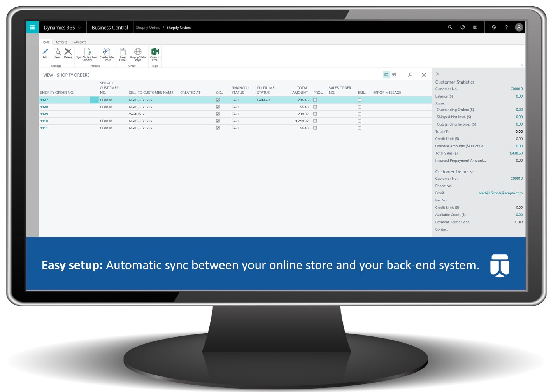
Task: Open Shopify order 1151 link
Action: (x=44, y=128)
